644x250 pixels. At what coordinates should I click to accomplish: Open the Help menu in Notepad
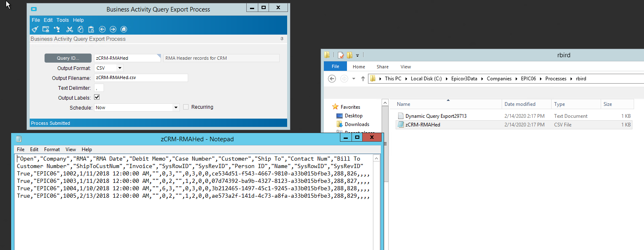[87, 150]
